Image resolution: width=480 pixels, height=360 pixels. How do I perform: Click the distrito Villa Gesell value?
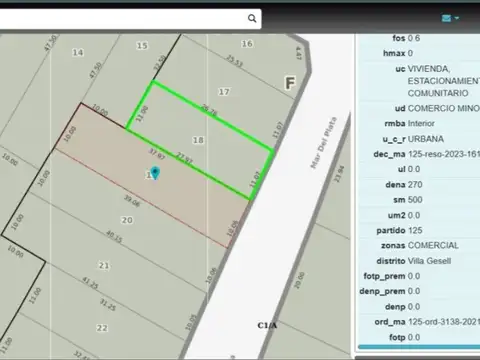click(429, 261)
